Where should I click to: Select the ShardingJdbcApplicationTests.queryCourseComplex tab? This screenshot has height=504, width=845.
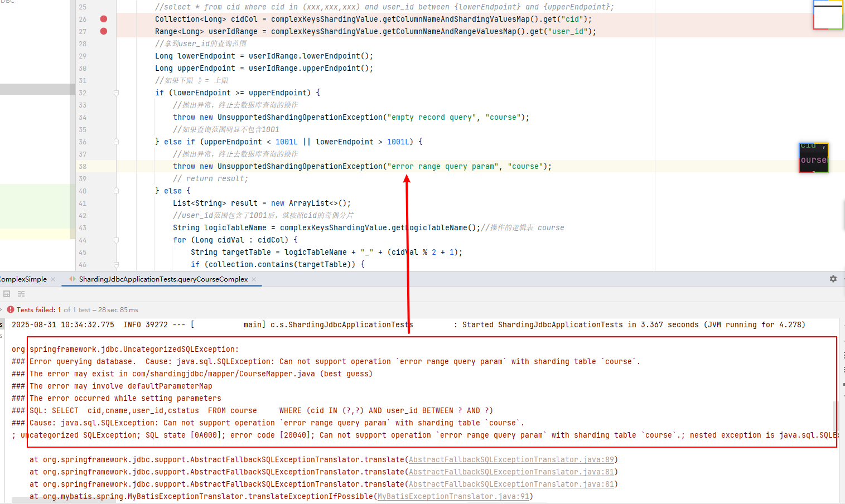163,279
